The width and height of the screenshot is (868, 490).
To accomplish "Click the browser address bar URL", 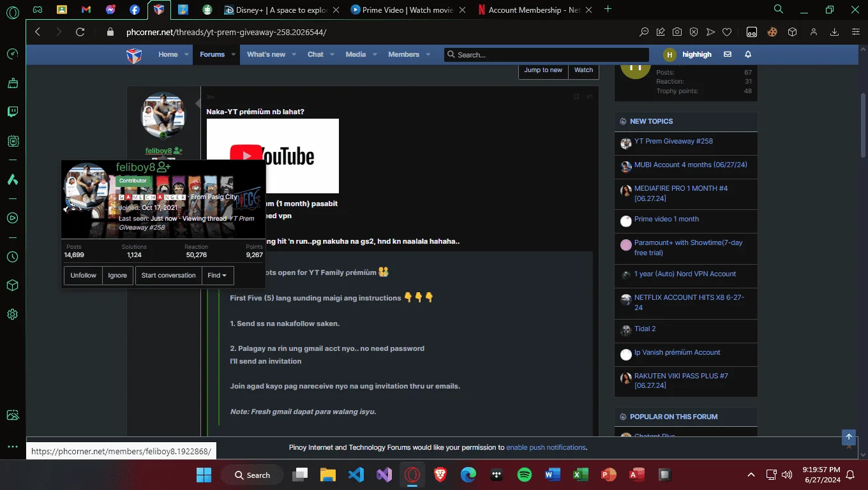I will (x=226, y=32).
